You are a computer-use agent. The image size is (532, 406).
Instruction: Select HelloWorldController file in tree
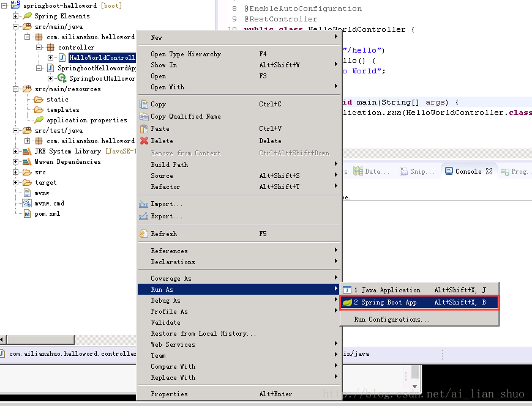(102, 57)
